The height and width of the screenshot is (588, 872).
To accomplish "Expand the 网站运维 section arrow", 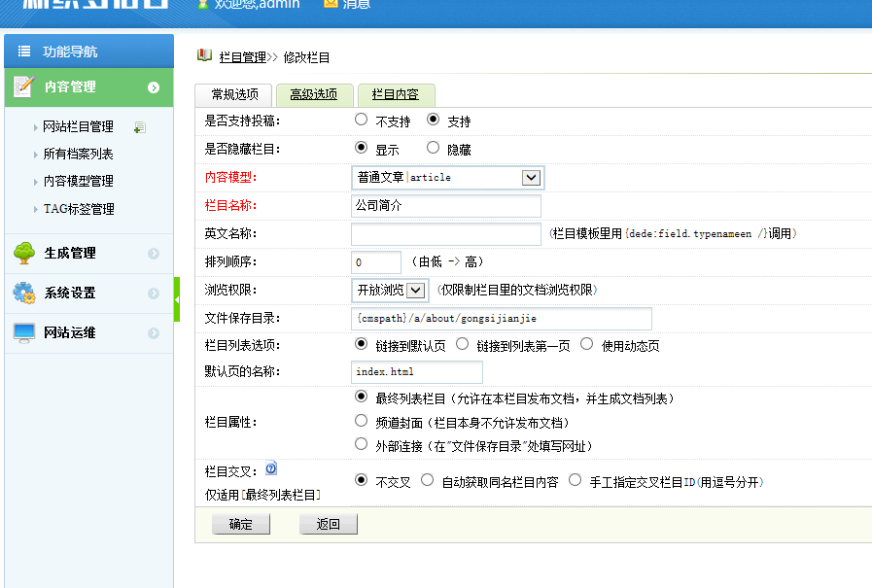I will pyautogui.click(x=154, y=333).
